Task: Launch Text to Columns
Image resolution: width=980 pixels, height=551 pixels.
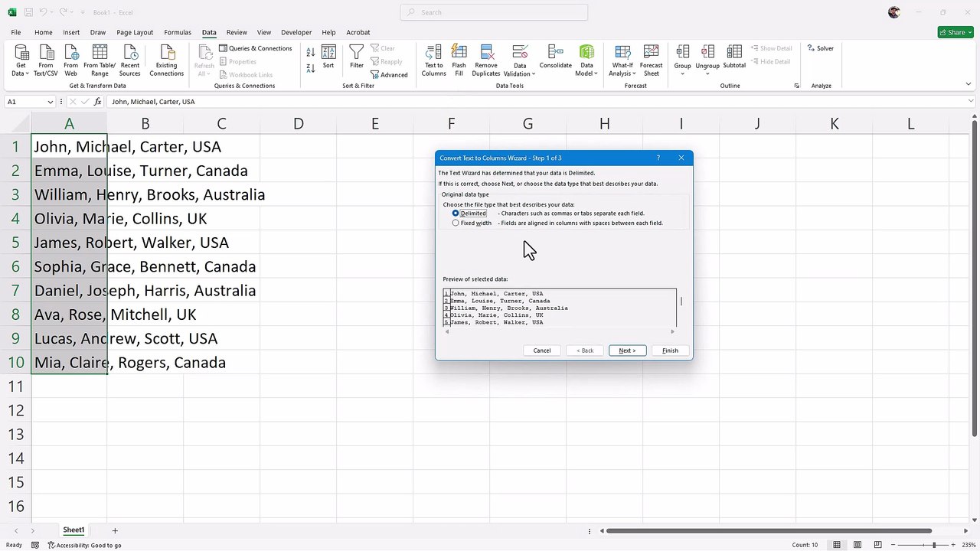Action: (433, 60)
